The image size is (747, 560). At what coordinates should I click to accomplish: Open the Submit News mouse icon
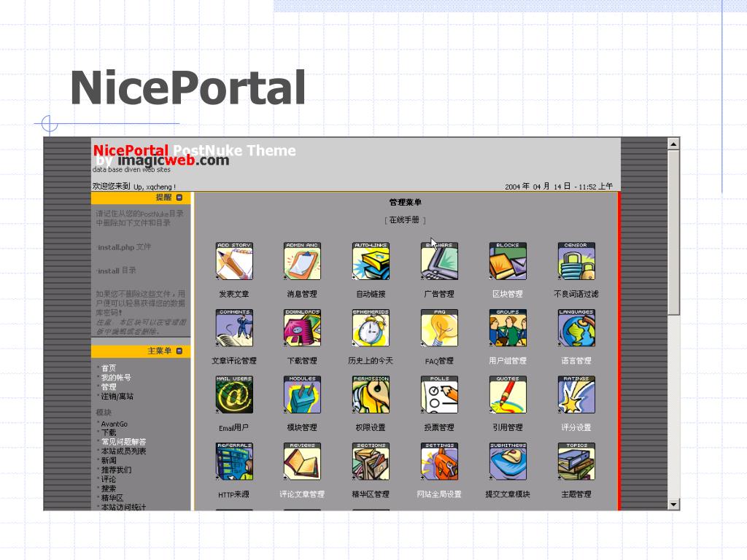pyautogui.click(x=508, y=461)
